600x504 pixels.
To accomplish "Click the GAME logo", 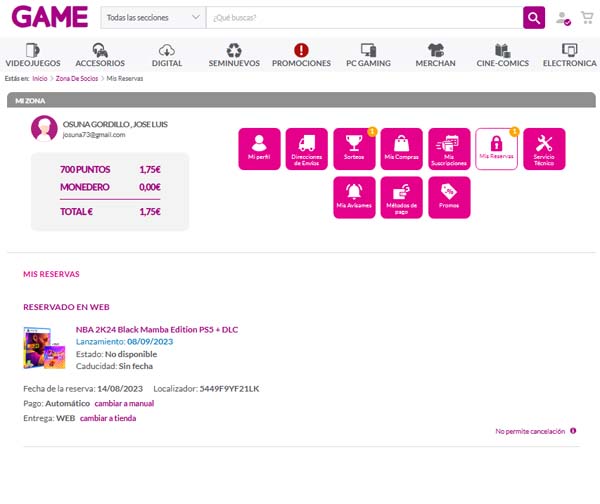I will (50, 17).
